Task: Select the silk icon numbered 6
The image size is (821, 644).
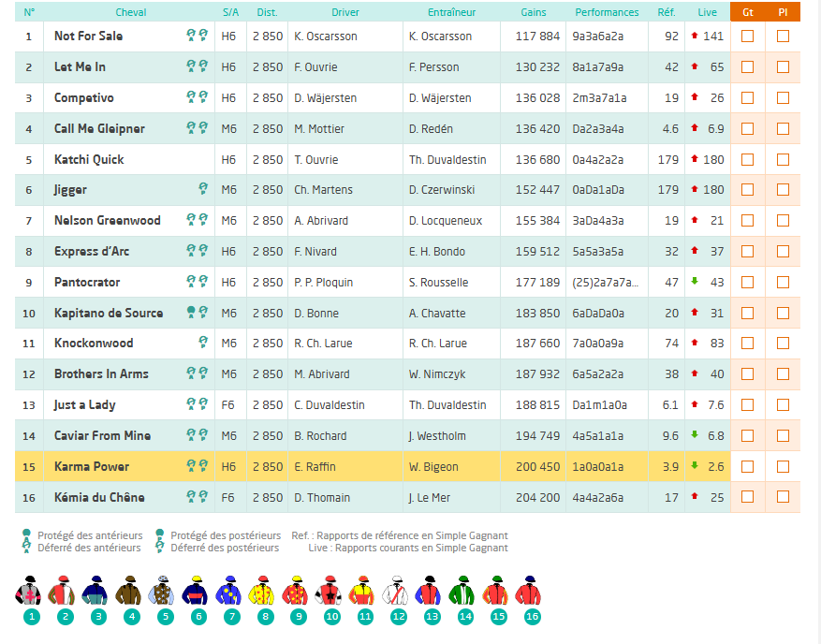Action: [x=198, y=592]
